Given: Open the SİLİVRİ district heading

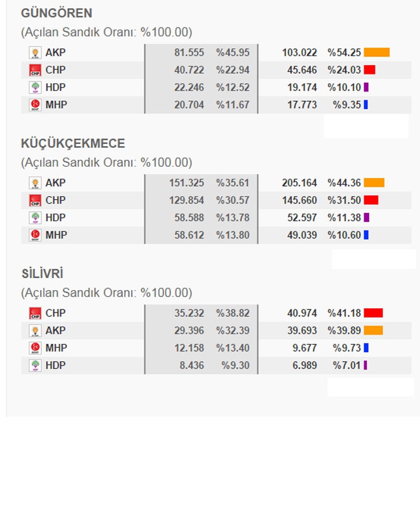Looking at the screenshot, I should (x=42, y=274).
